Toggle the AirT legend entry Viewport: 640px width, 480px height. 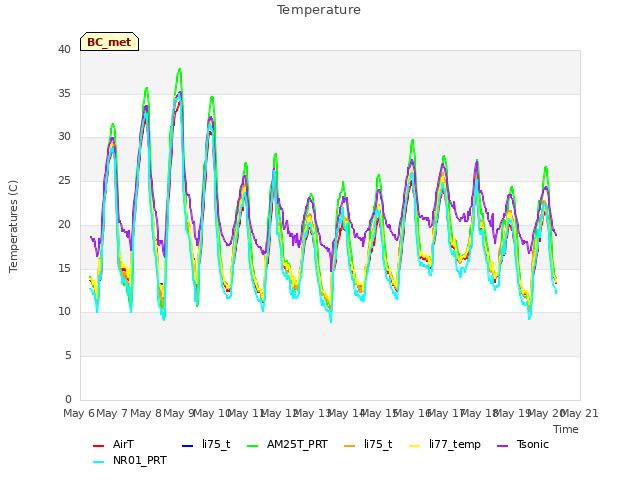(x=113, y=444)
